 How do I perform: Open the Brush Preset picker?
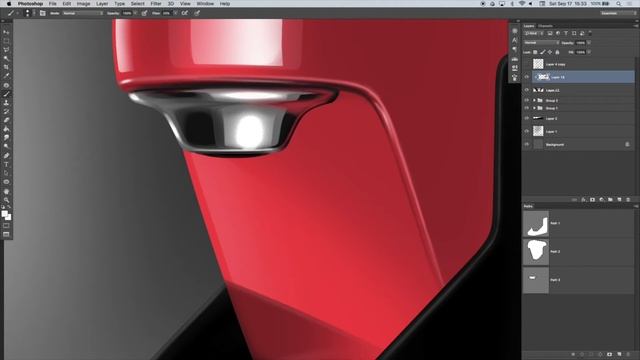pos(27,13)
